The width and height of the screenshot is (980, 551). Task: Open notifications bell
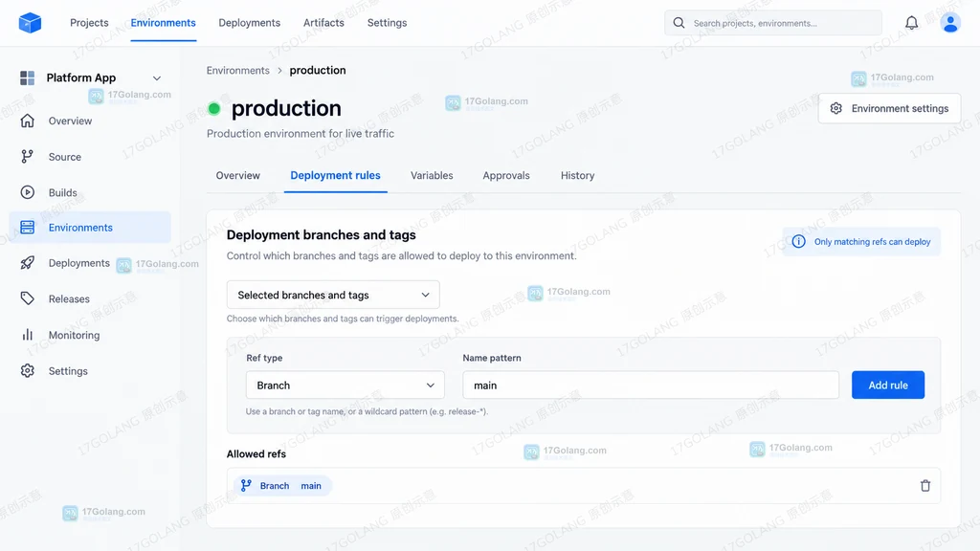[x=912, y=23]
